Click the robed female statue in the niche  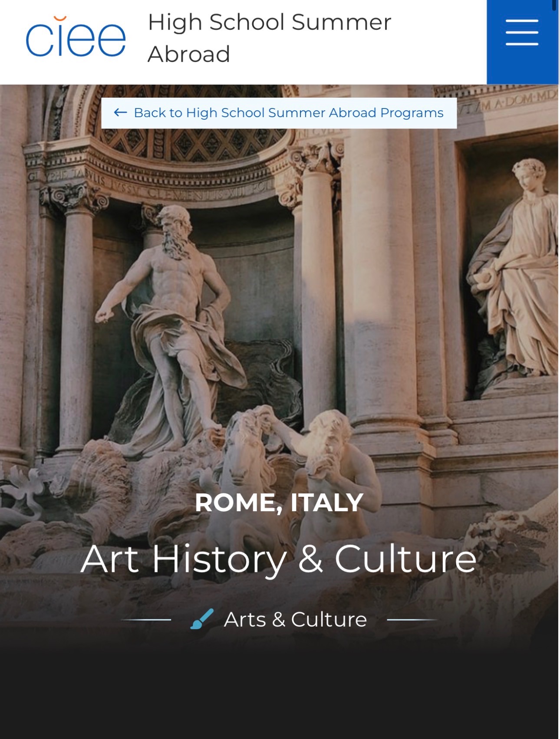click(x=514, y=269)
